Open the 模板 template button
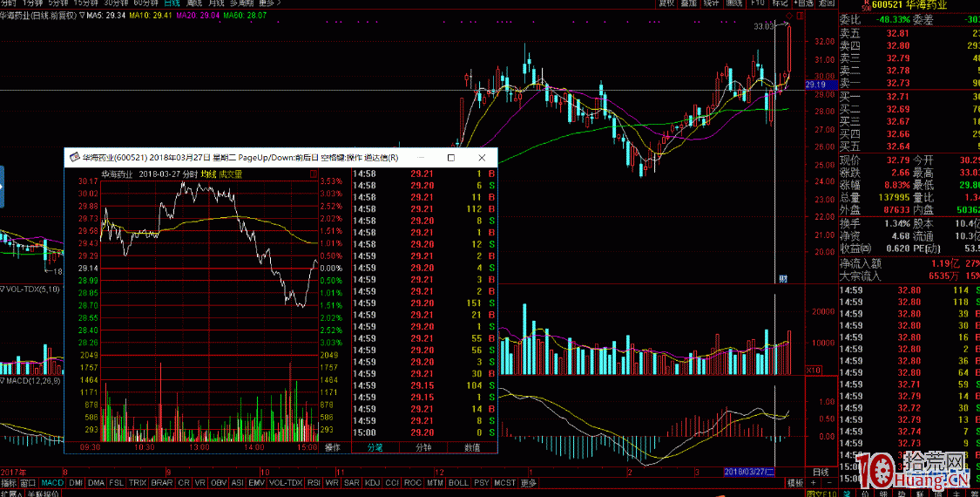This screenshot has width=980, height=497. point(795,482)
